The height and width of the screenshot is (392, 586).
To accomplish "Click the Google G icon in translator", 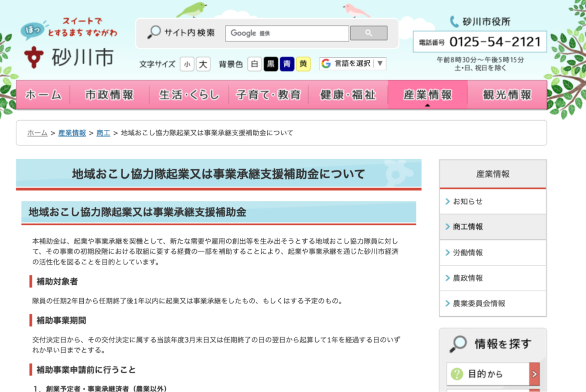I will 326,63.
